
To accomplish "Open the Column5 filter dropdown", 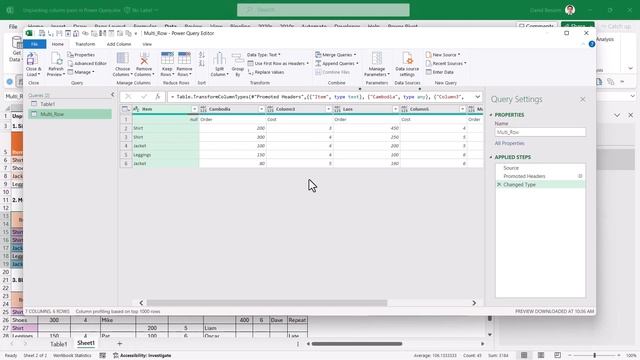I will pos(462,109).
